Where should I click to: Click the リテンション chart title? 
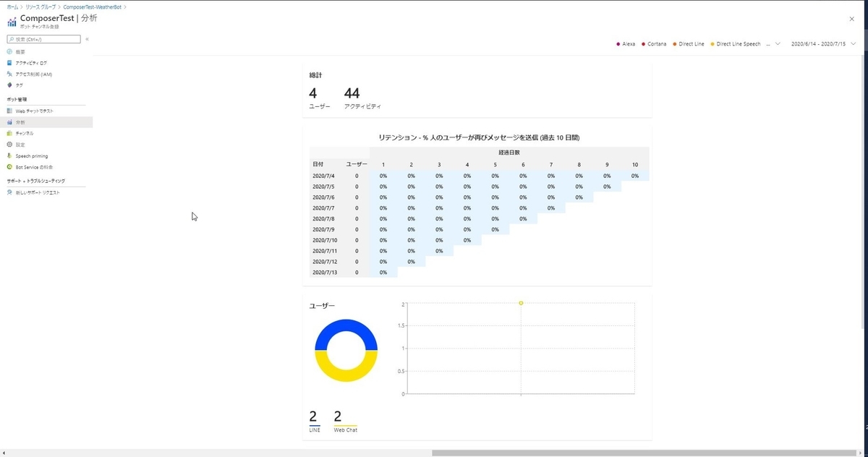(x=479, y=137)
